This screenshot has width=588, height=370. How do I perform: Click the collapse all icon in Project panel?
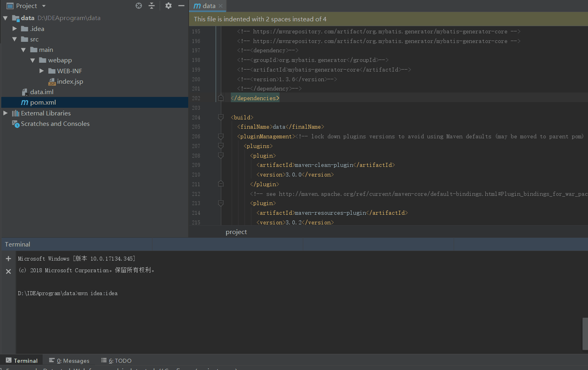pos(152,6)
